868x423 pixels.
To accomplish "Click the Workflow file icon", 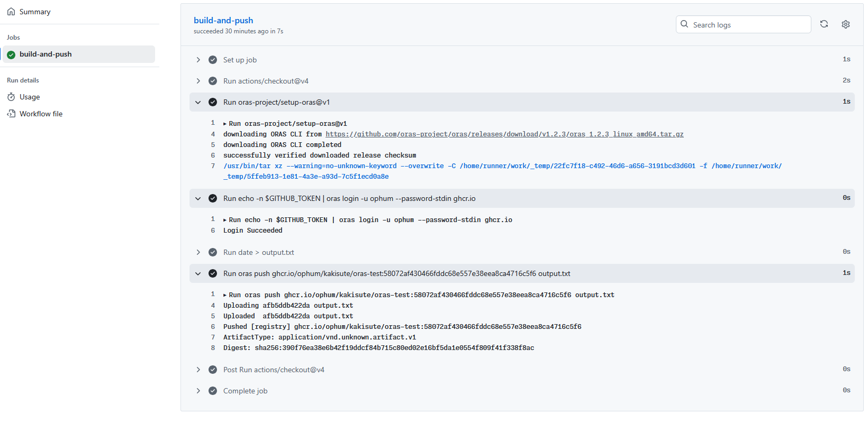I will pos(11,114).
